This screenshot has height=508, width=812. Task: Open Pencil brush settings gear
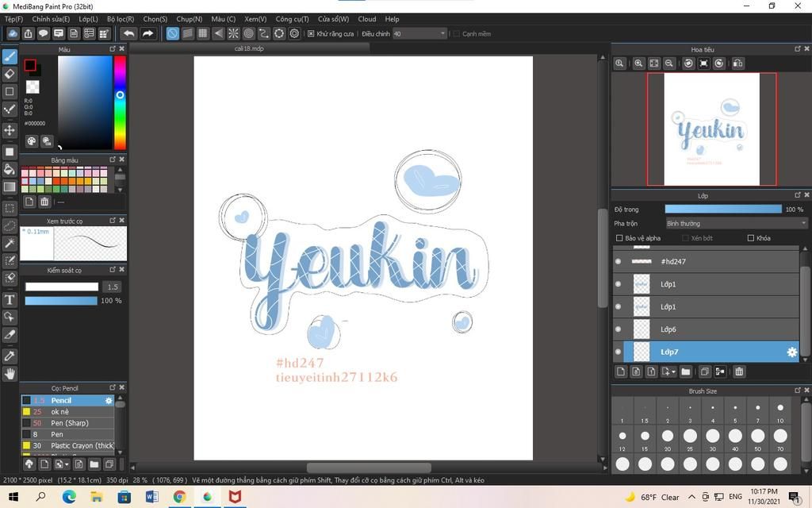(x=109, y=401)
